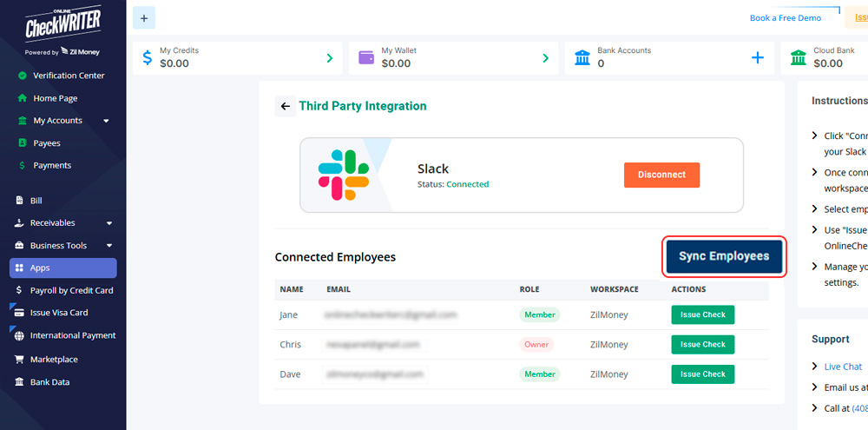Issue a check to Chris
868x430 pixels.
coord(703,344)
